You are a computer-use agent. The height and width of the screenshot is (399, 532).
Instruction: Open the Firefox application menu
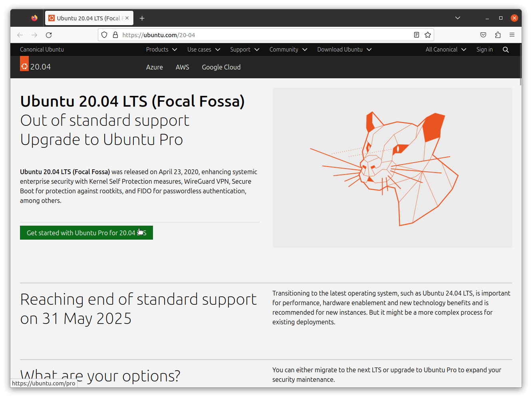pyautogui.click(x=512, y=35)
